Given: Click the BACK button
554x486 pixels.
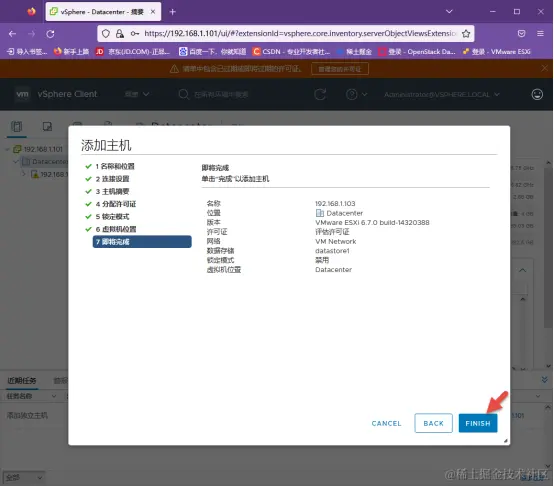Looking at the screenshot, I should [434, 423].
